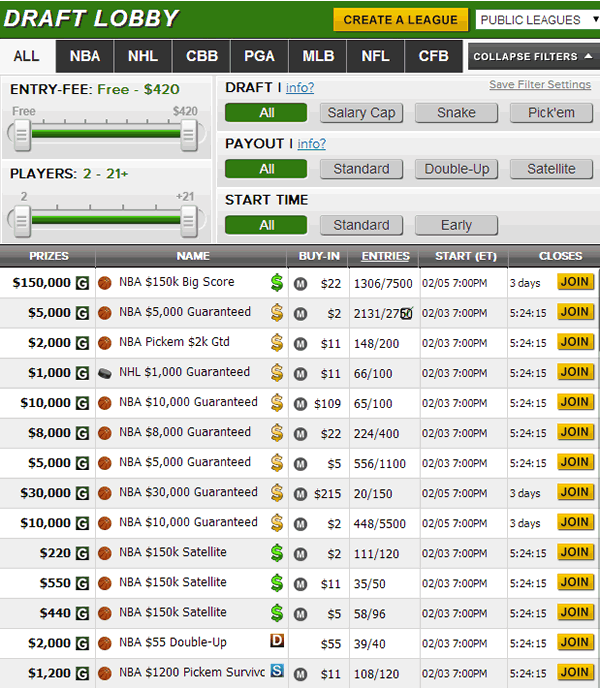
Task: Switch to the NHL tab
Action: 143,56
